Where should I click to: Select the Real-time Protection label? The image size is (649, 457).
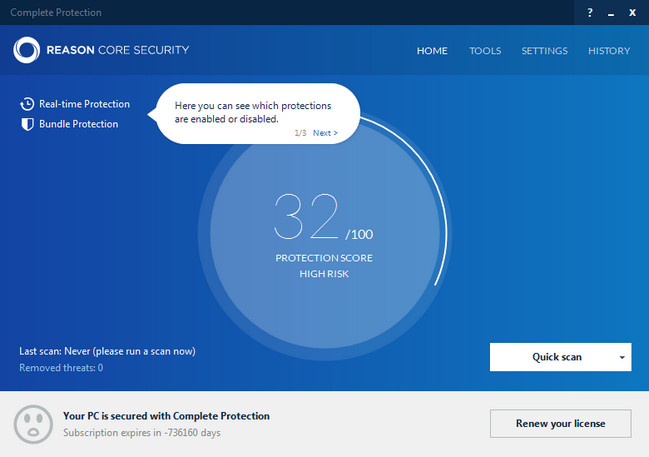pos(84,104)
